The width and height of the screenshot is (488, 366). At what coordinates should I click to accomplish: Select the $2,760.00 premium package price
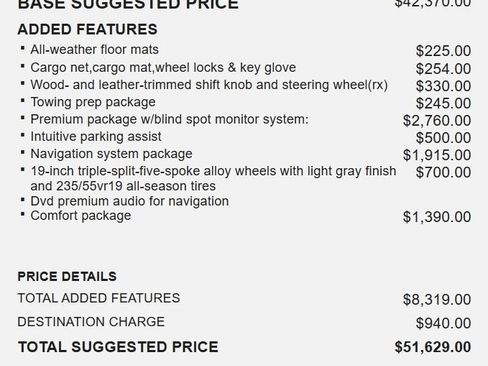(437, 121)
